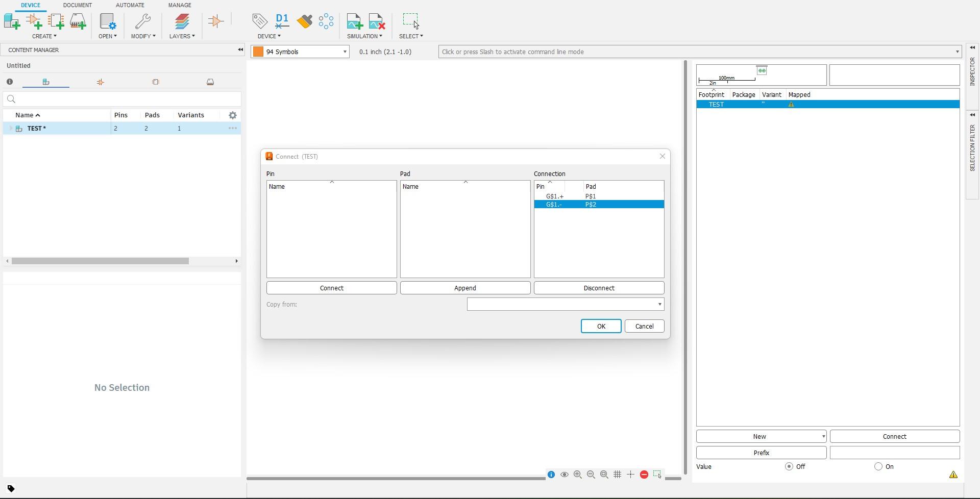Select the Value Off radio button

[789, 466]
